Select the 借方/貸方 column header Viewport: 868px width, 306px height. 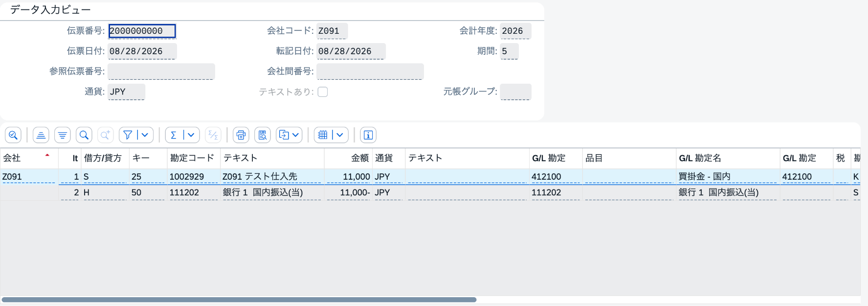pyautogui.click(x=105, y=158)
